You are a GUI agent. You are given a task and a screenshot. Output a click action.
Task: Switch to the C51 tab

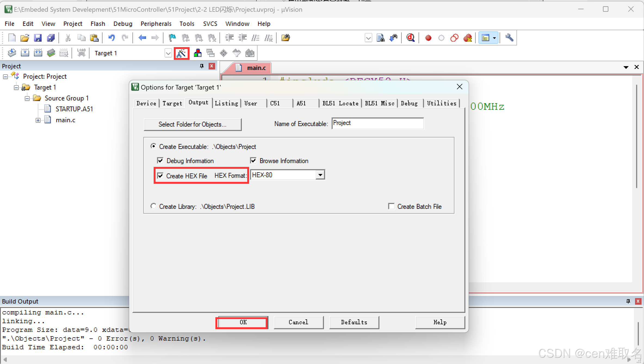(275, 103)
